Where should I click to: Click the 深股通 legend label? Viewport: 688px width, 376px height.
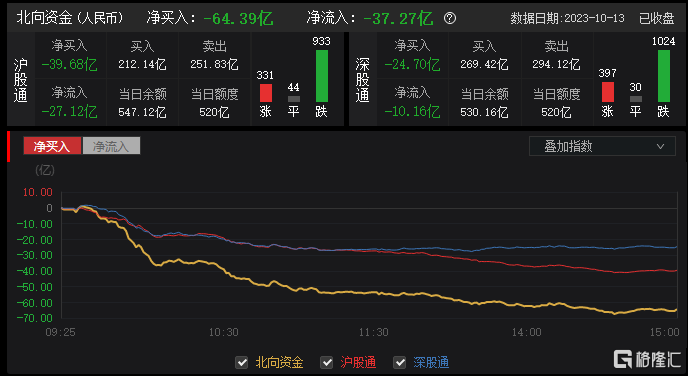point(431,362)
